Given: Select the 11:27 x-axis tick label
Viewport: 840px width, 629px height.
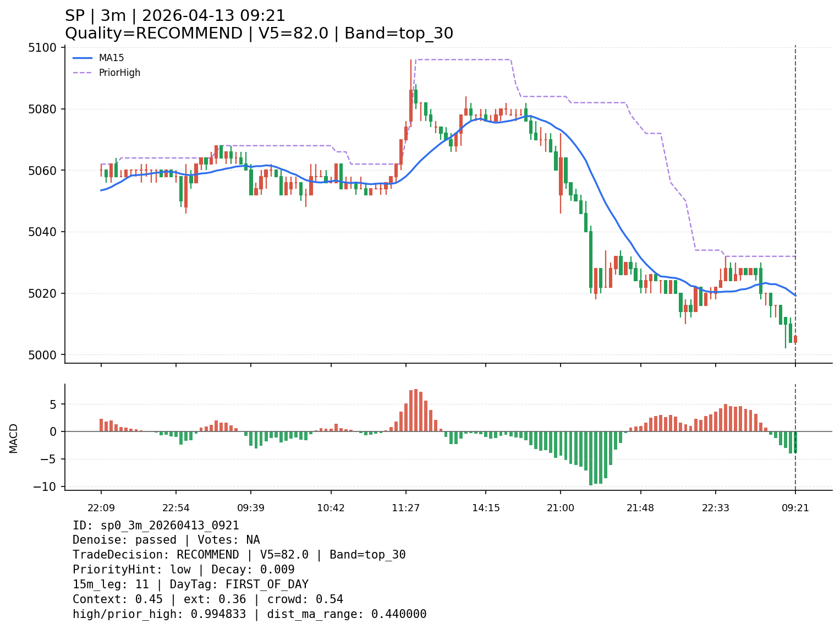Looking at the screenshot, I should pyautogui.click(x=406, y=508).
